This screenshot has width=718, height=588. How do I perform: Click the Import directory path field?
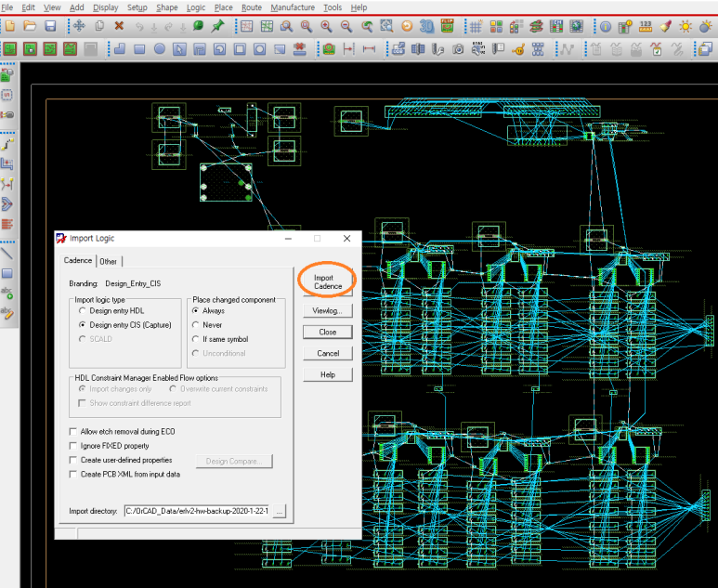(x=196, y=511)
